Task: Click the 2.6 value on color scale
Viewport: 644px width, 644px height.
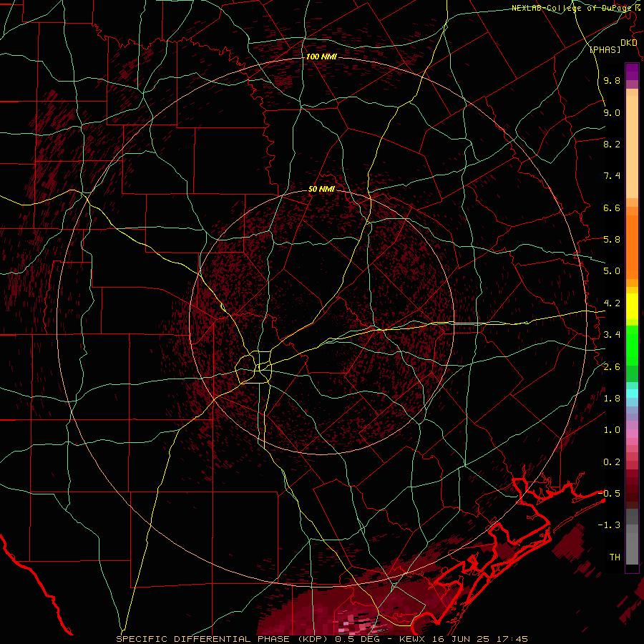Action: click(x=612, y=367)
